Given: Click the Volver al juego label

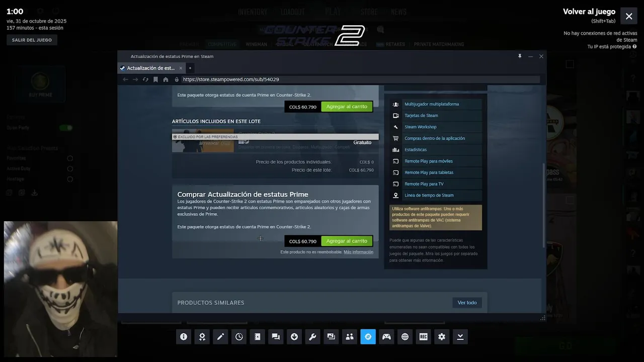Looking at the screenshot, I should pyautogui.click(x=589, y=12).
